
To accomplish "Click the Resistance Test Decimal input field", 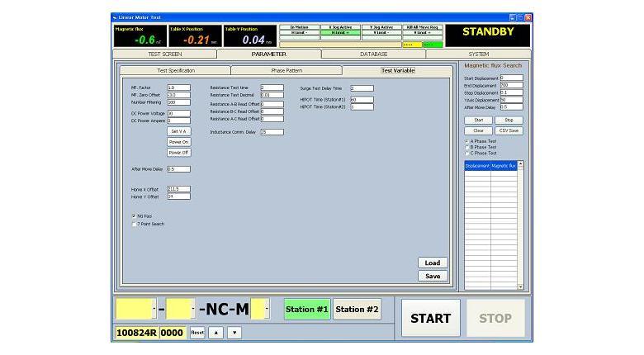I will 272,95.
